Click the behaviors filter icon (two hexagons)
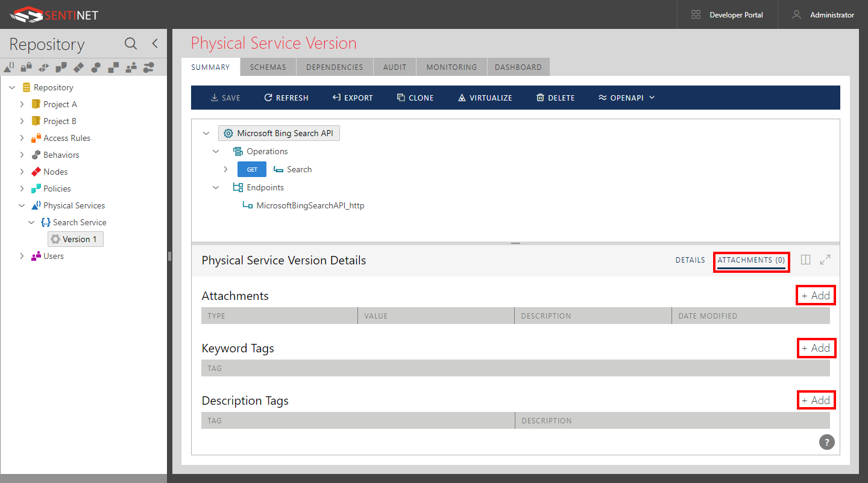This screenshot has height=483, width=868. [x=96, y=67]
